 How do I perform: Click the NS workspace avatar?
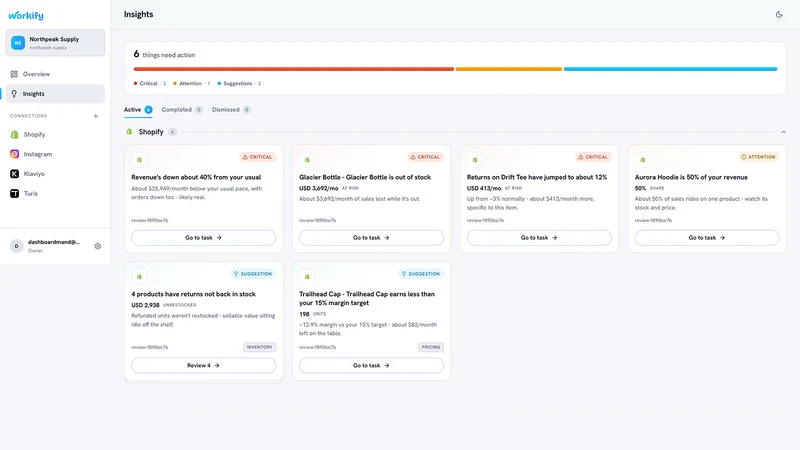(x=18, y=43)
